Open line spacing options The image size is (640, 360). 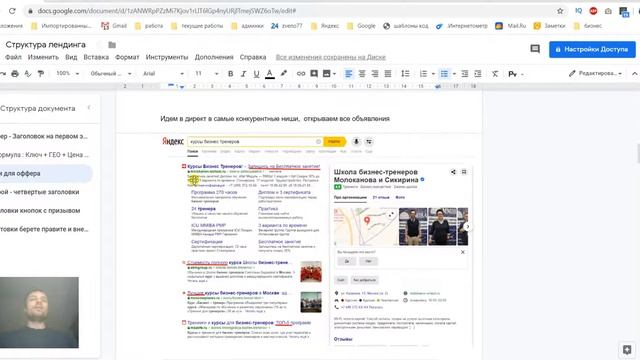[405, 74]
